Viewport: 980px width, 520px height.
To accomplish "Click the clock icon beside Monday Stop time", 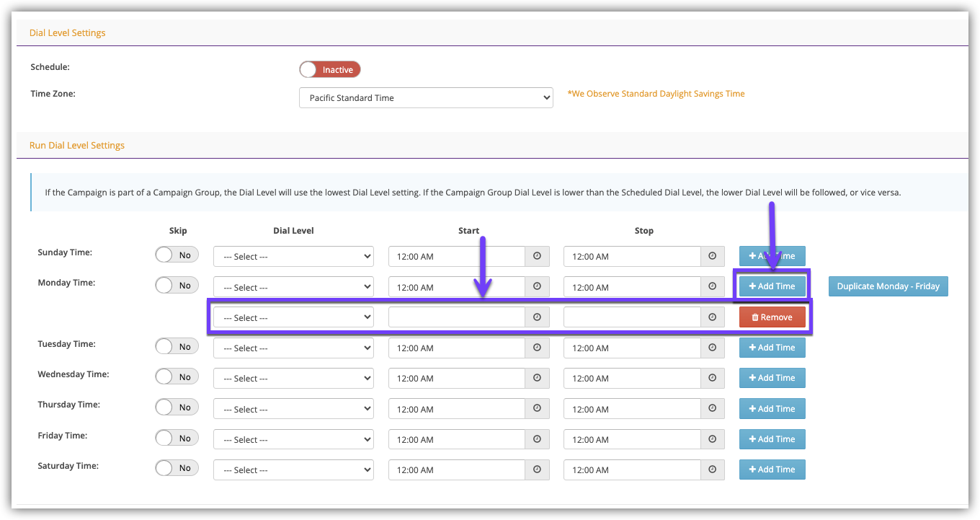I will [x=712, y=286].
